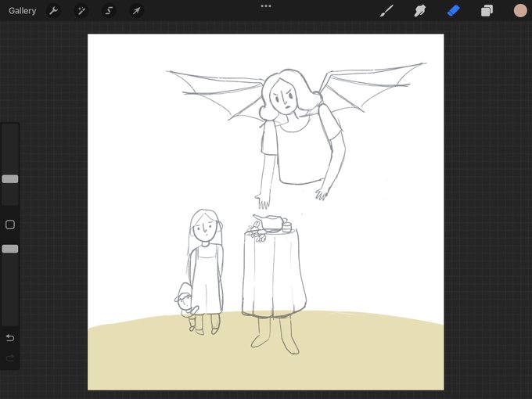Click the brush size slider handle
The width and height of the screenshot is (532, 399).
point(10,179)
